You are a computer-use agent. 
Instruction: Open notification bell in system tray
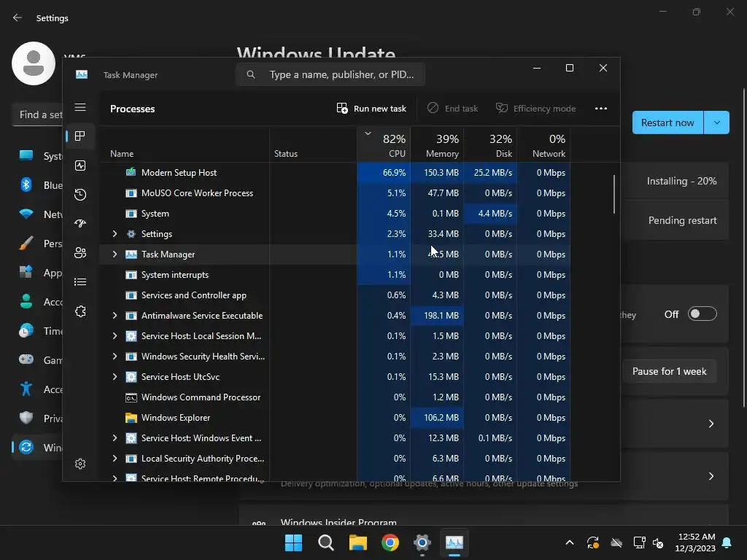pos(727,542)
